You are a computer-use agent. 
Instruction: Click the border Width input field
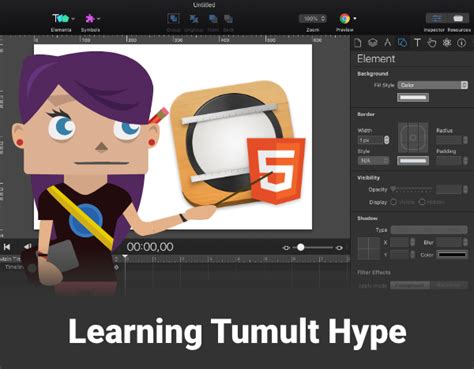370,140
